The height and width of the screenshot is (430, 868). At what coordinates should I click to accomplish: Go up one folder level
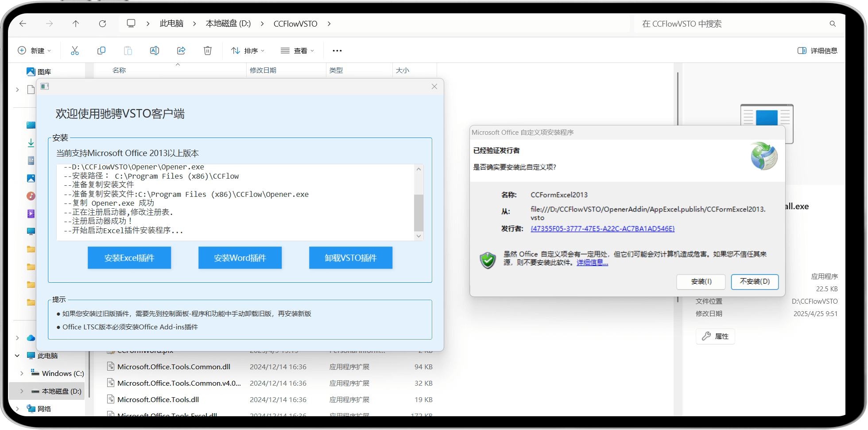point(76,24)
